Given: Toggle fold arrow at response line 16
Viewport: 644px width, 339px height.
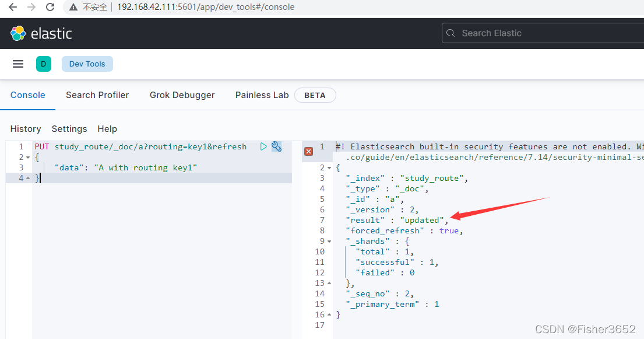Looking at the screenshot, I should tap(329, 314).
